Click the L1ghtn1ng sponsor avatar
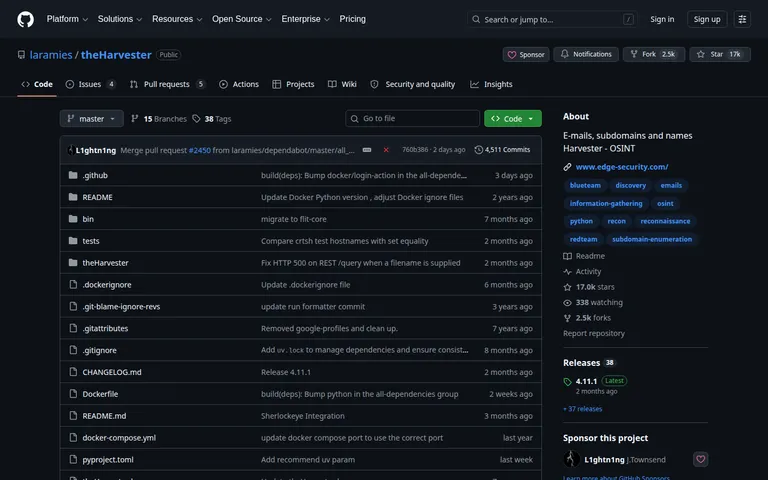 [x=571, y=459]
